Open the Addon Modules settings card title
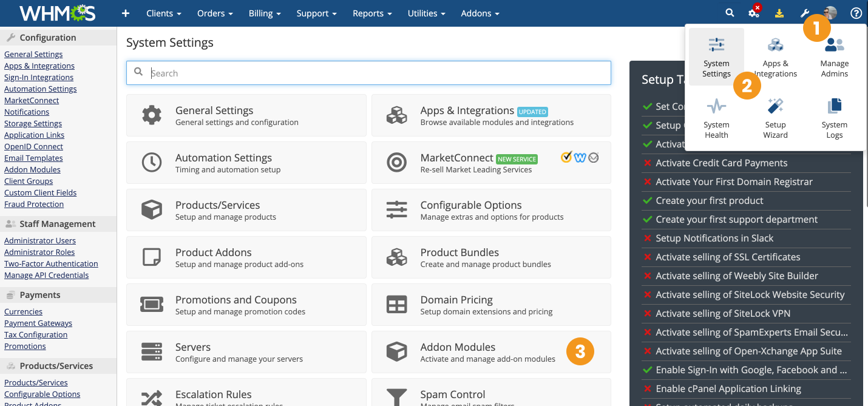Viewport: 868px width, 406px height. point(458,347)
